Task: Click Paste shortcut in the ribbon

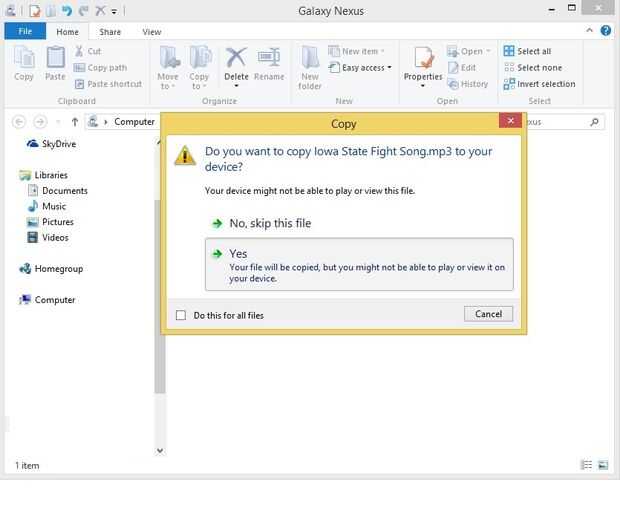Action: pos(108,84)
